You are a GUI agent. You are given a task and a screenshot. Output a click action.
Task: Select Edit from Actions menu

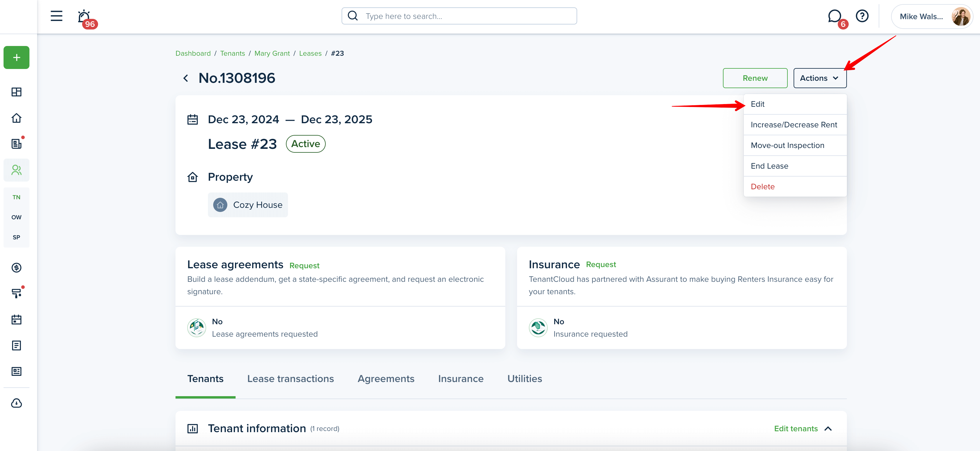795,104
